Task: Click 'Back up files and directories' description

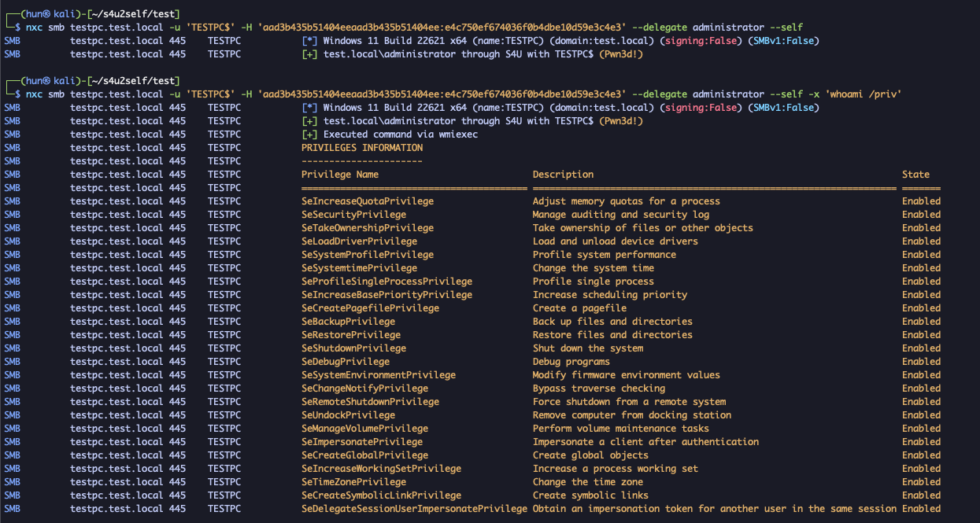Action: [x=613, y=322]
